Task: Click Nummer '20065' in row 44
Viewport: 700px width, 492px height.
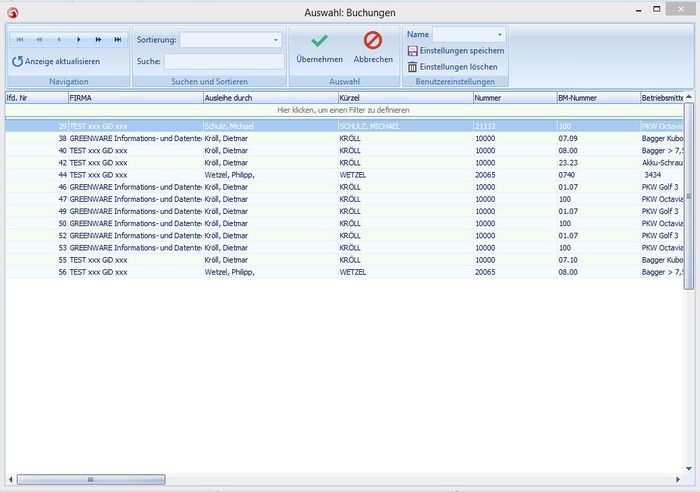Action: click(x=515, y=175)
